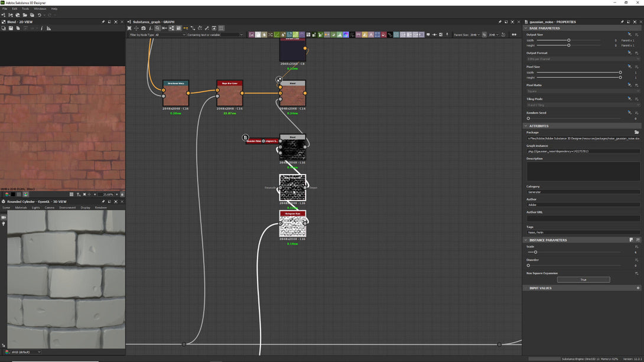The height and width of the screenshot is (362, 644).
Task: Click the histogram icon in 2D view toolbar
Action: point(49,28)
